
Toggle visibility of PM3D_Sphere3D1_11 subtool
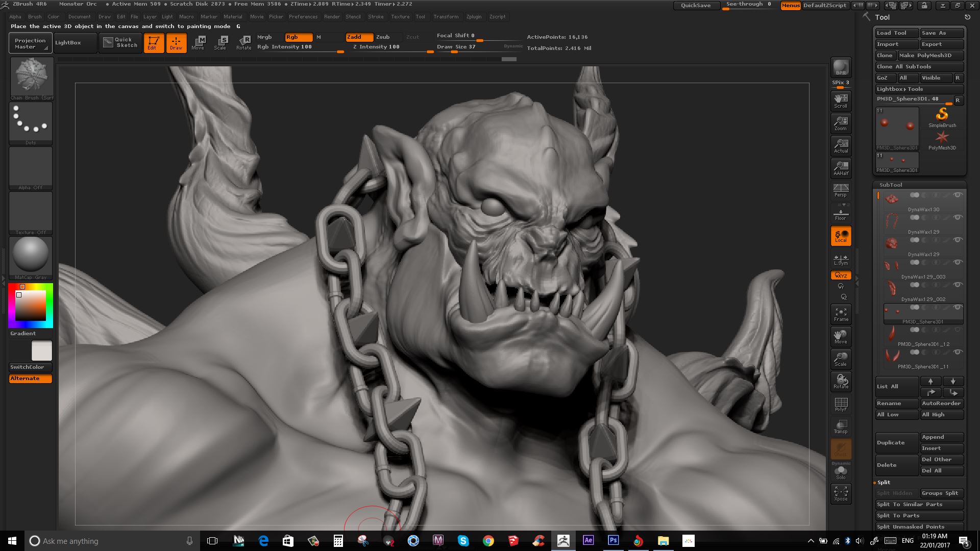point(958,352)
